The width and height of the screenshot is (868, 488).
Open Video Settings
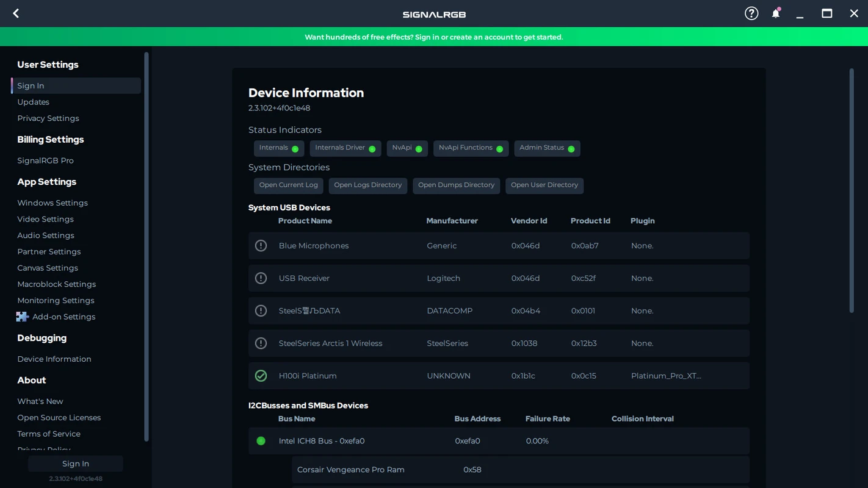pyautogui.click(x=46, y=219)
